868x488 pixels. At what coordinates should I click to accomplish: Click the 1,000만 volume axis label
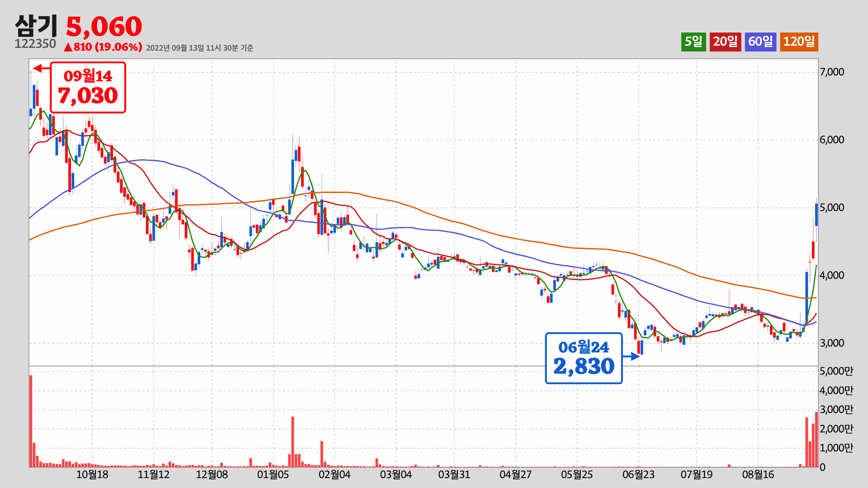point(836,448)
